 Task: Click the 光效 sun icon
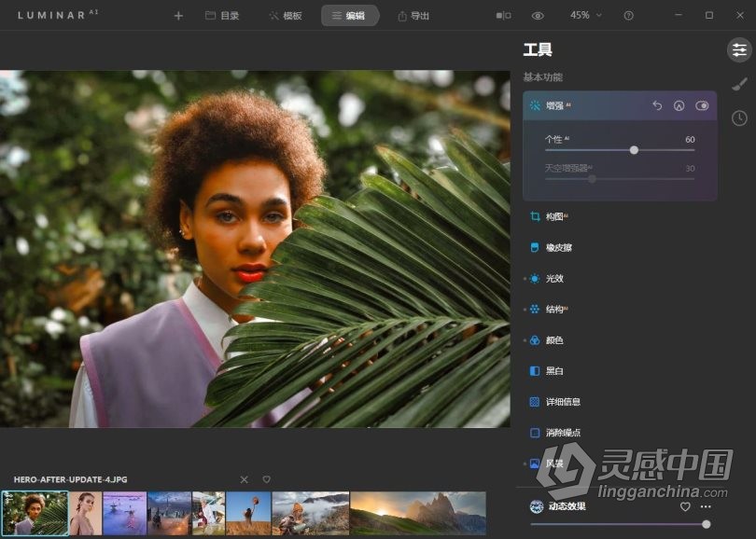pos(534,279)
